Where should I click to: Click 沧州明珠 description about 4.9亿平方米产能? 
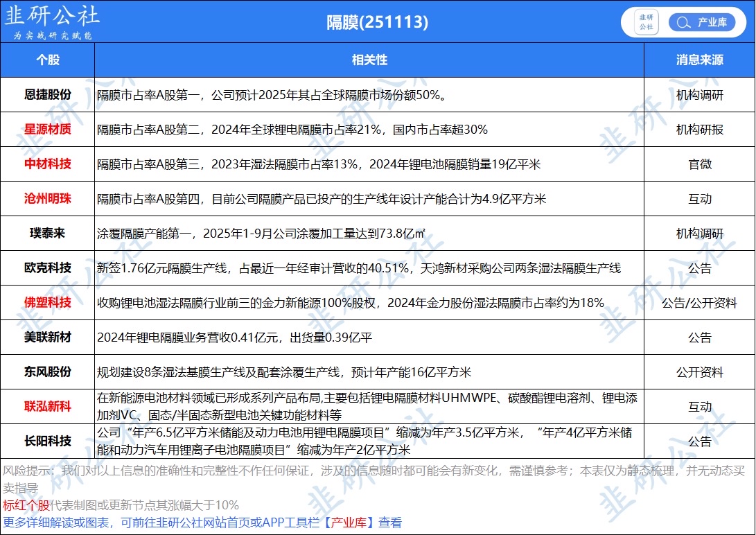322,199
